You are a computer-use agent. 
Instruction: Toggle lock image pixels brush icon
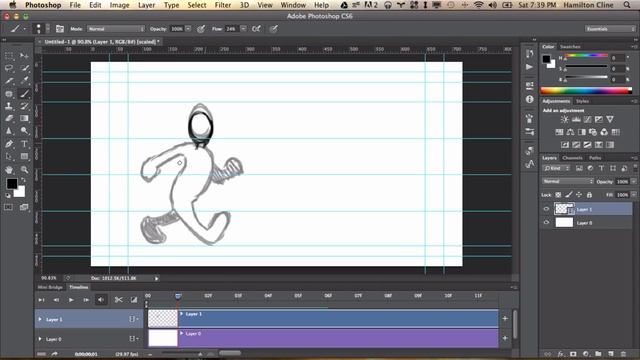569,195
